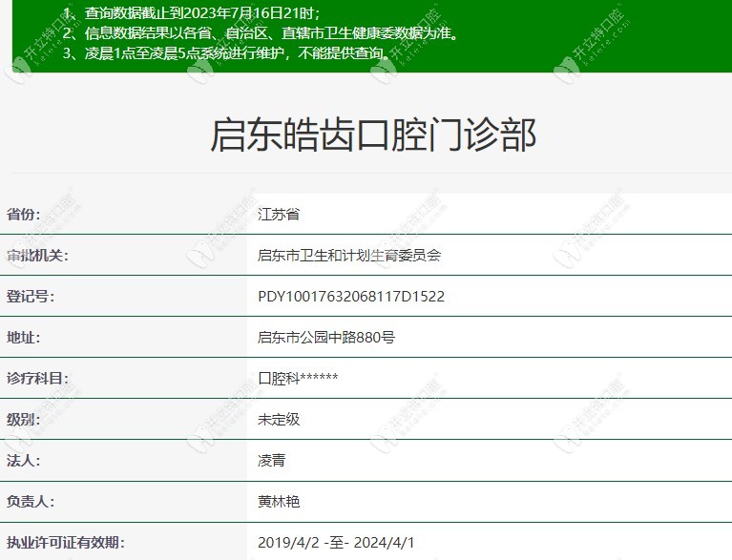
Task: Click the 诊疗科目 row label
Action: (x=37, y=379)
